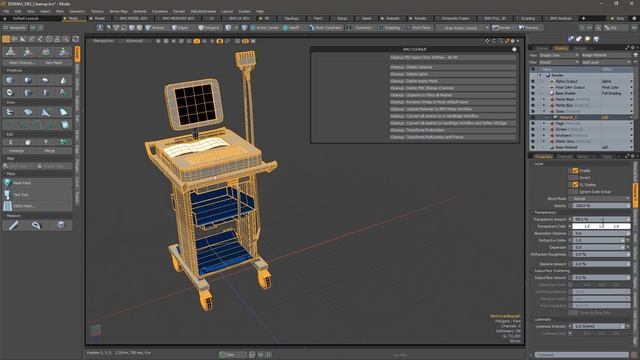Viewport: 640px width, 360px height.
Task: Collapse the Render tree node
Action: tap(540, 75)
